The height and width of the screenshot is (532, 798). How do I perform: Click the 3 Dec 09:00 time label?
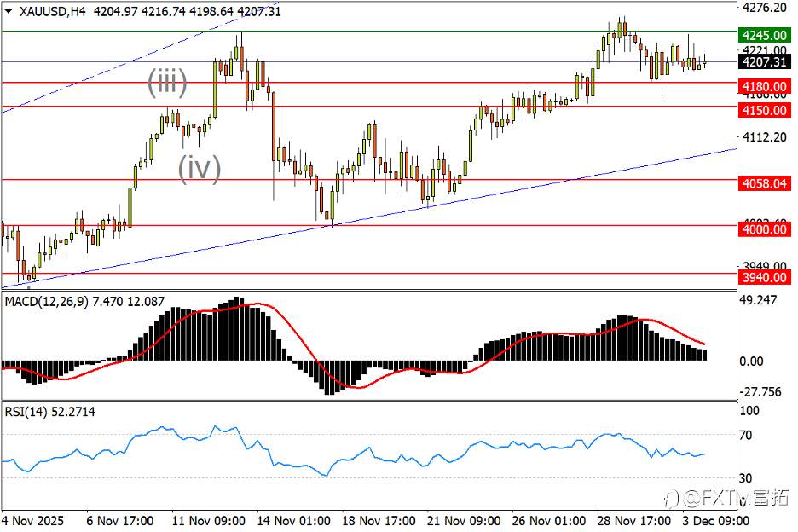(x=715, y=521)
